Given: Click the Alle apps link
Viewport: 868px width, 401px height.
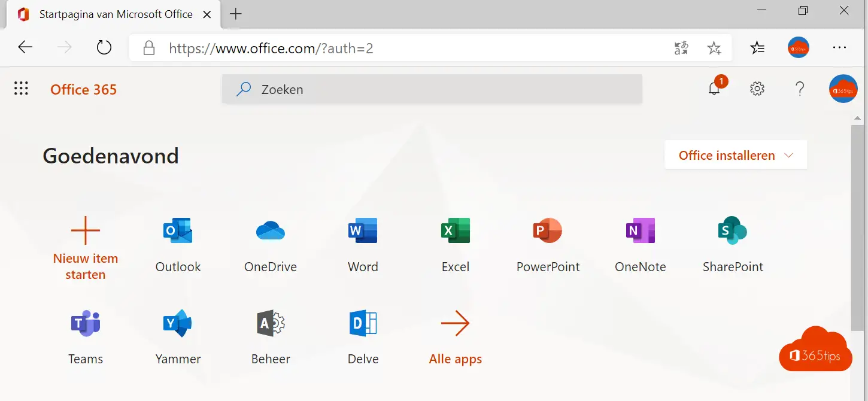Looking at the screenshot, I should coord(455,359).
